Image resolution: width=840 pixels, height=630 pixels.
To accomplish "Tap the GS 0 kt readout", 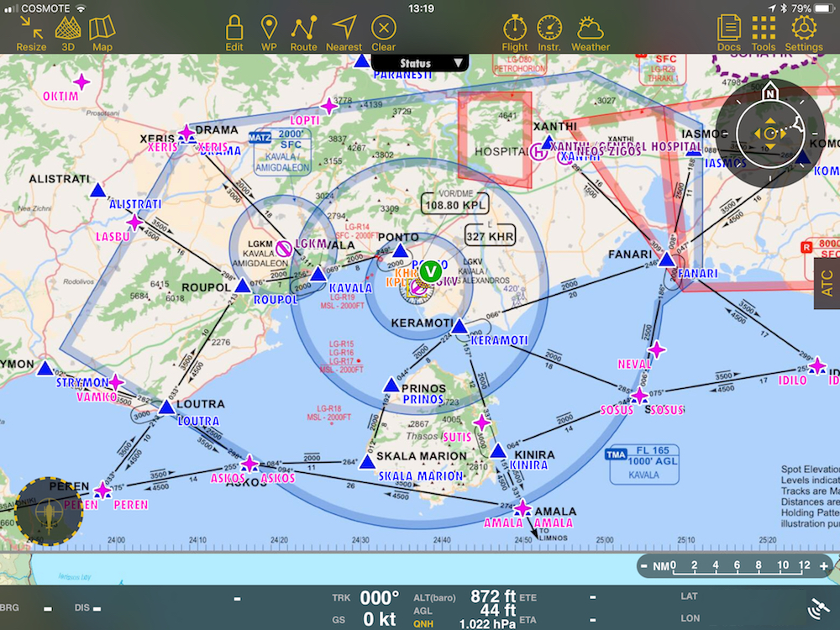I will [366, 619].
